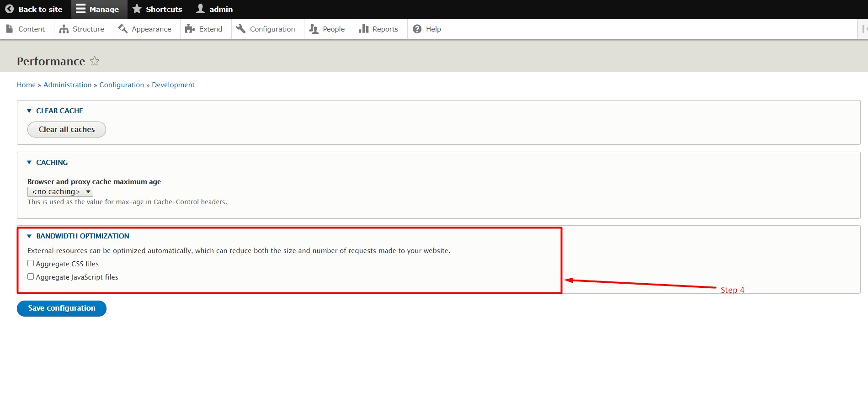Click the Structure hierarchy icon

64,29
